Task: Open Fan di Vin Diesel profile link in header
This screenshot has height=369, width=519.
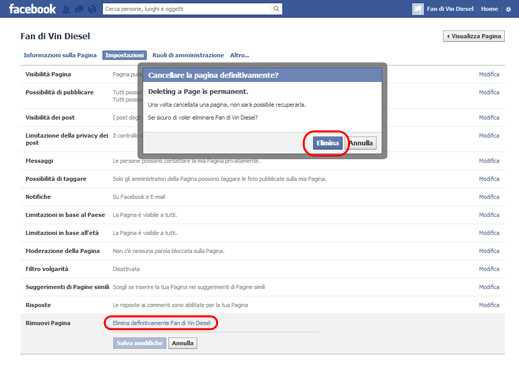Action: (450, 9)
